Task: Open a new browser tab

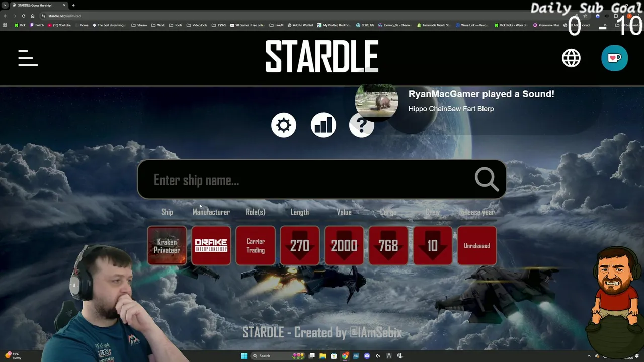Action: tap(73, 5)
